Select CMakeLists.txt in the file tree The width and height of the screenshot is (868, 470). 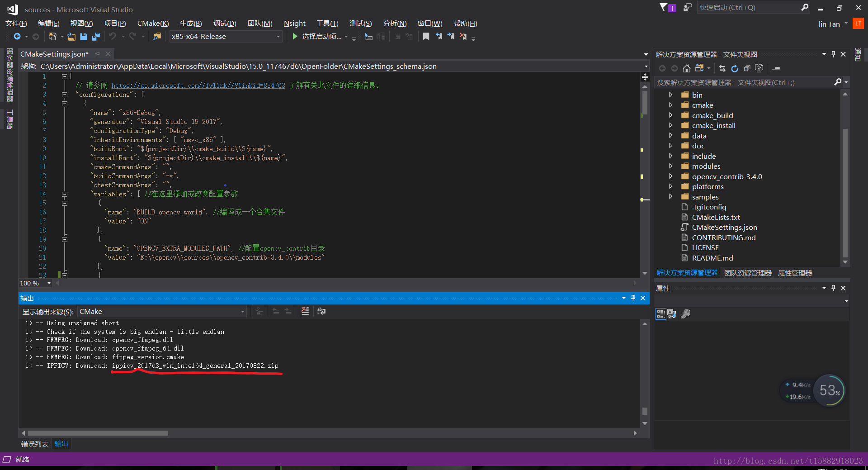point(716,217)
